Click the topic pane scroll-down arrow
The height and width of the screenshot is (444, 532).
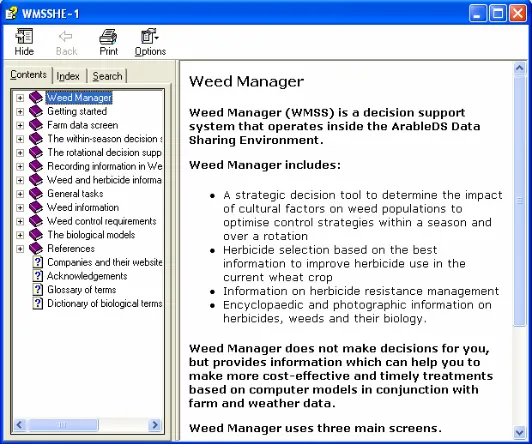519,432
